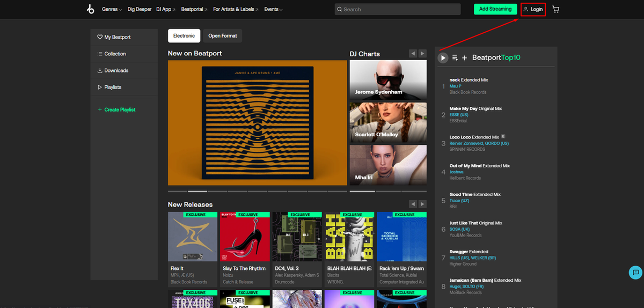Click the Login button
Screen dimensions: 644x308
[533, 9]
